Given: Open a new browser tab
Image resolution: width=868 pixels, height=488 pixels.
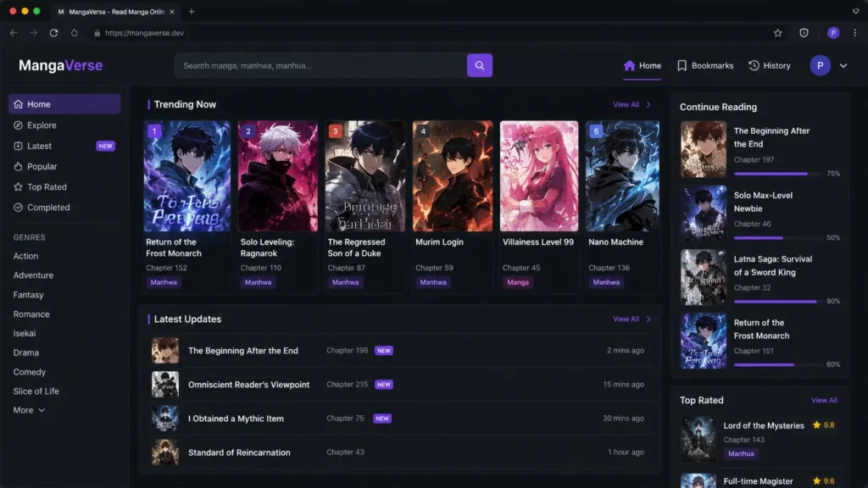Looking at the screenshot, I should coord(192,11).
